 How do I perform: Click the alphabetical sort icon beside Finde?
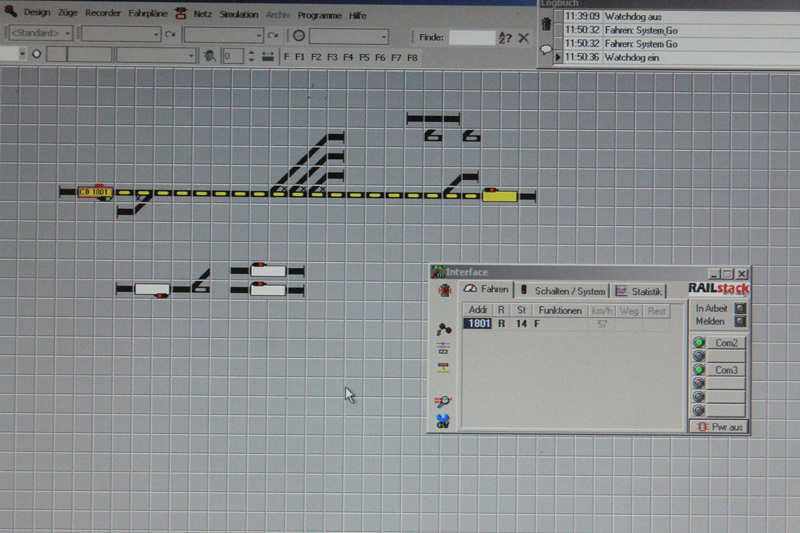coord(505,37)
